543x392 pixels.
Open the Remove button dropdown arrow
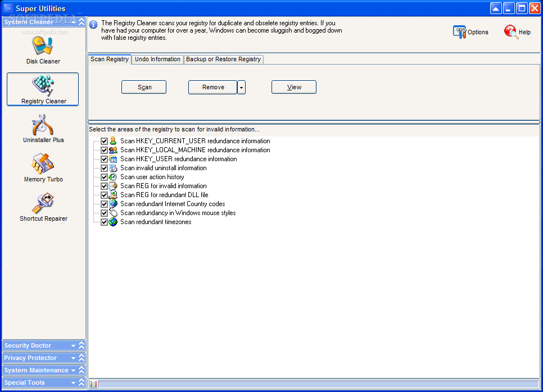point(241,87)
